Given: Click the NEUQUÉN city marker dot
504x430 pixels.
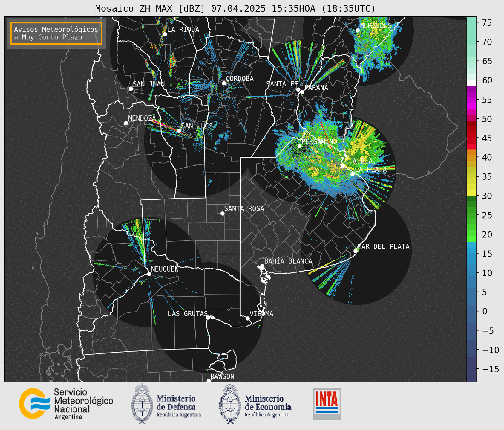Looking at the screenshot, I should tap(149, 274).
